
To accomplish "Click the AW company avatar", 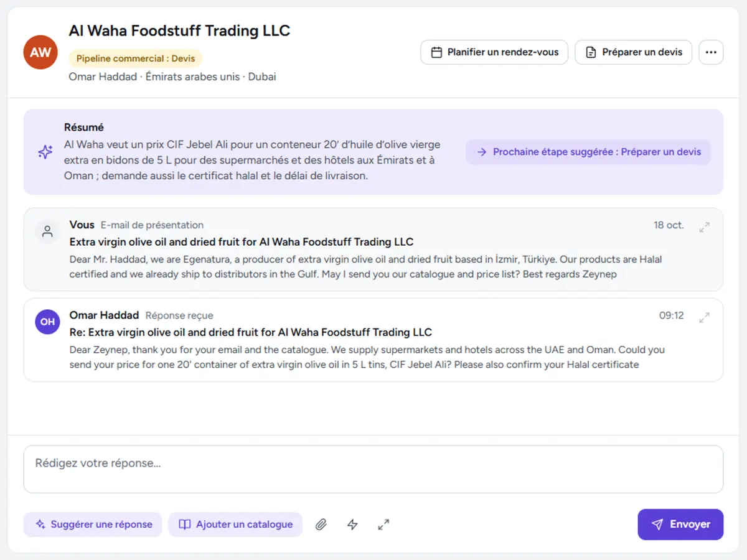I will pos(40,52).
